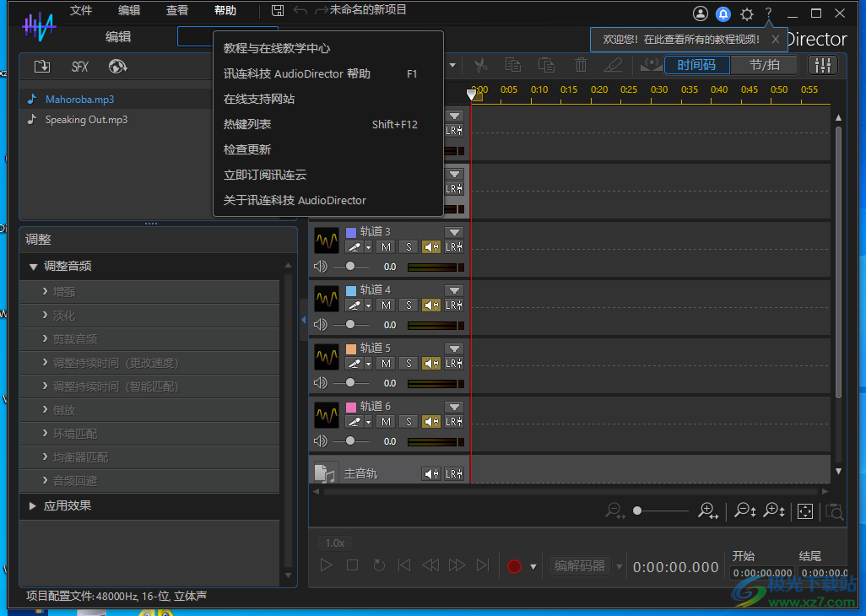Click the 编解码器 button
Viewport: 866px width, 616px height.
(x=580, y=566)
